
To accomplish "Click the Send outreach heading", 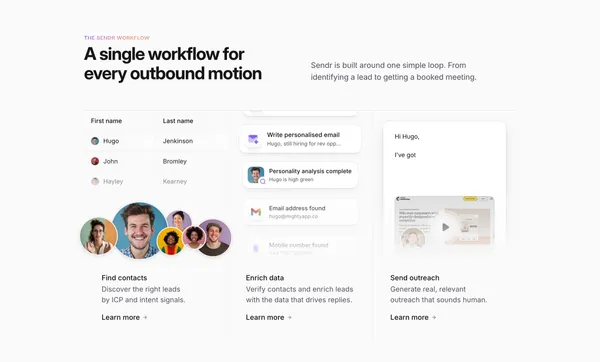I will (x=415, y=278).
